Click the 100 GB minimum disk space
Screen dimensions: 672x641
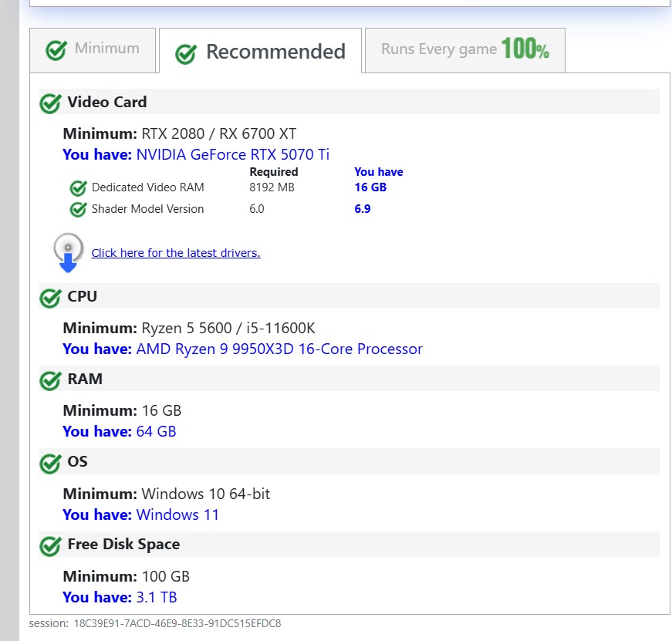click(165, 576)
